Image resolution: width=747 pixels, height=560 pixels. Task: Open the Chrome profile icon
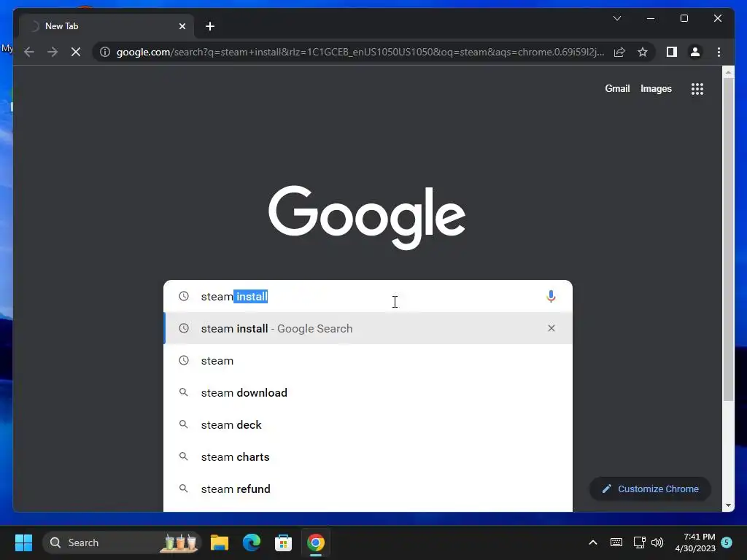(x=695, y=52)
